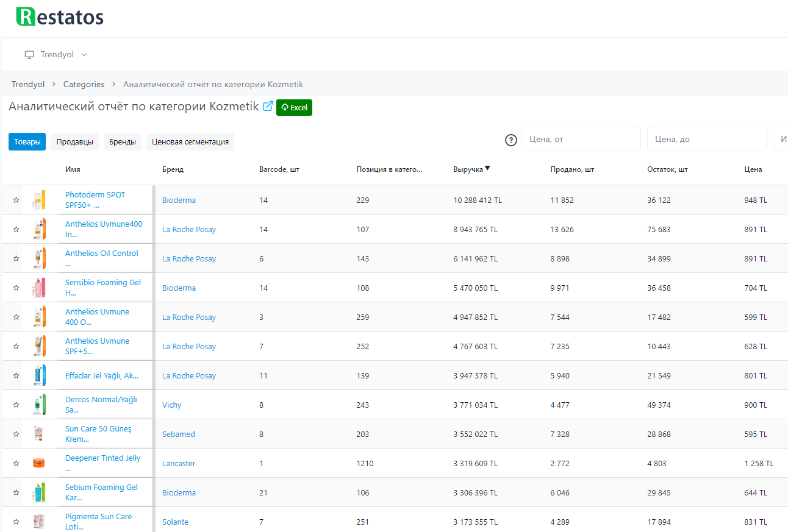Go to Categories breadcrumb link
Screen dimensions: 788x532
click(x=84, y=84)
